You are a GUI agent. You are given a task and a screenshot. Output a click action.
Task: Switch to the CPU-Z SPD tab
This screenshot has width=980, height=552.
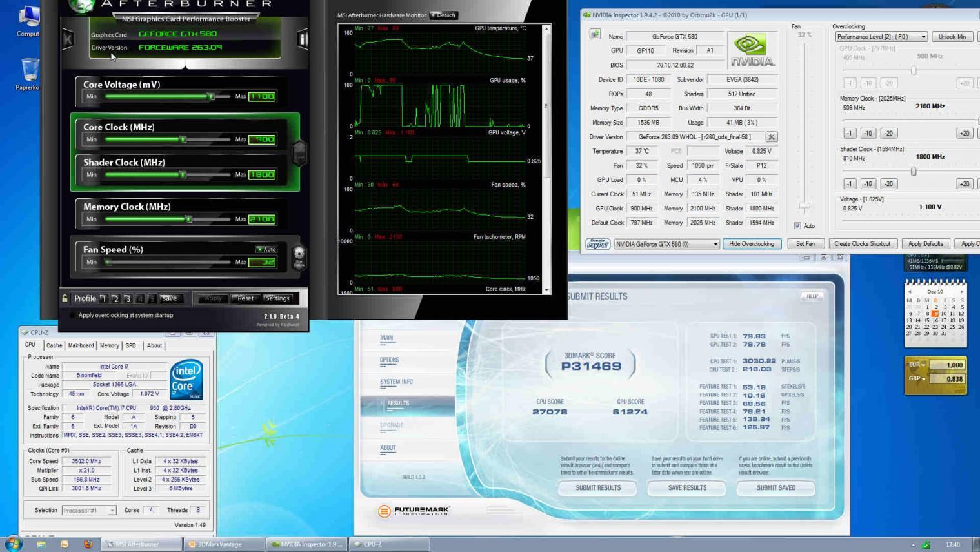point(130,345)
